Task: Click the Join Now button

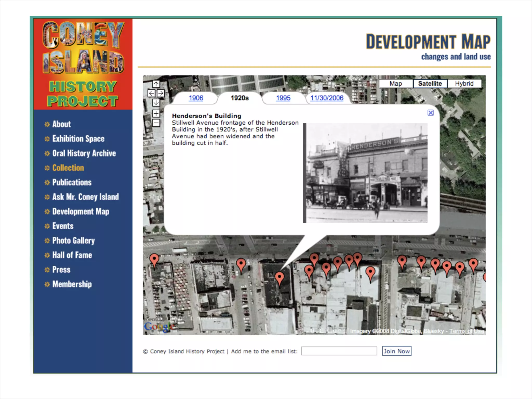Action: 397,351
